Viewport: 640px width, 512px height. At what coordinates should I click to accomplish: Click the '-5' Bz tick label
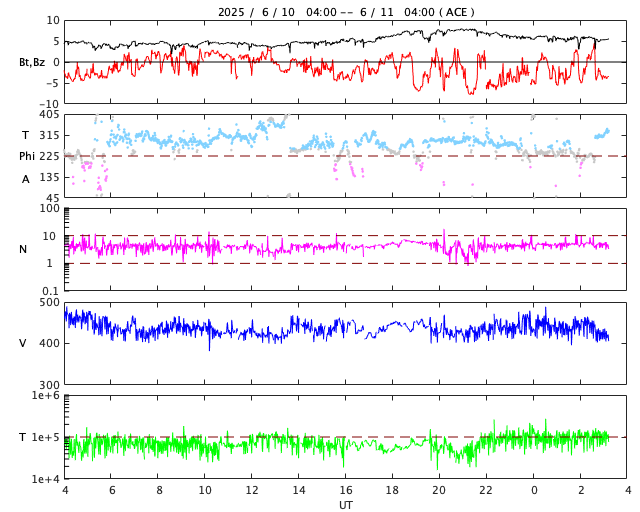pyautogui.click(x=54, y=83)
